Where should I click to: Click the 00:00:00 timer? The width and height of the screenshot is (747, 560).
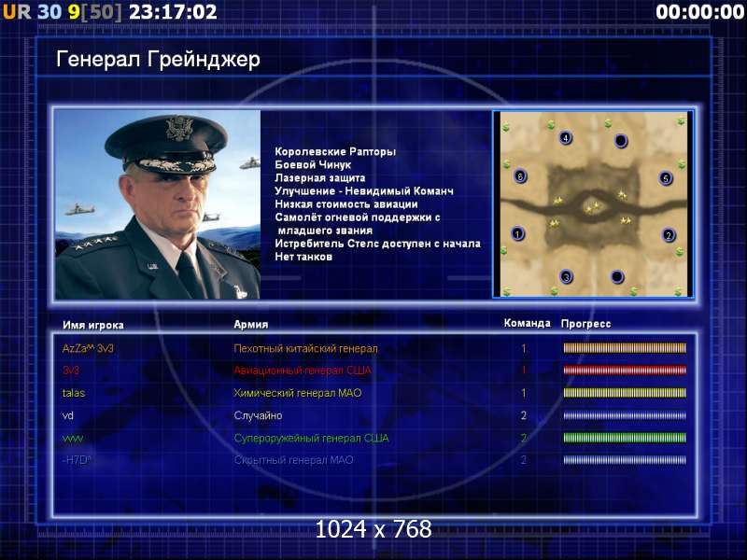699,12
